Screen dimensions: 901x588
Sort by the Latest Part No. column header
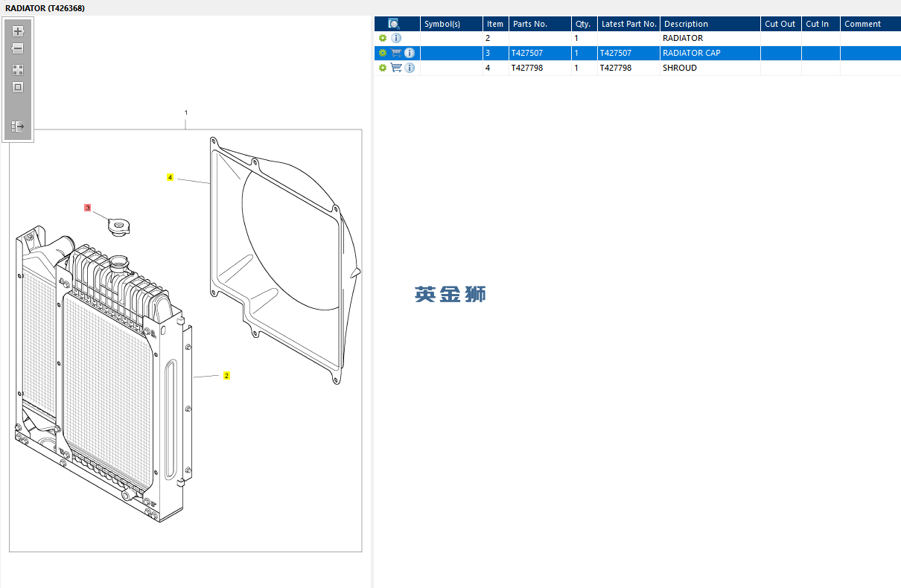pos(628,24)
